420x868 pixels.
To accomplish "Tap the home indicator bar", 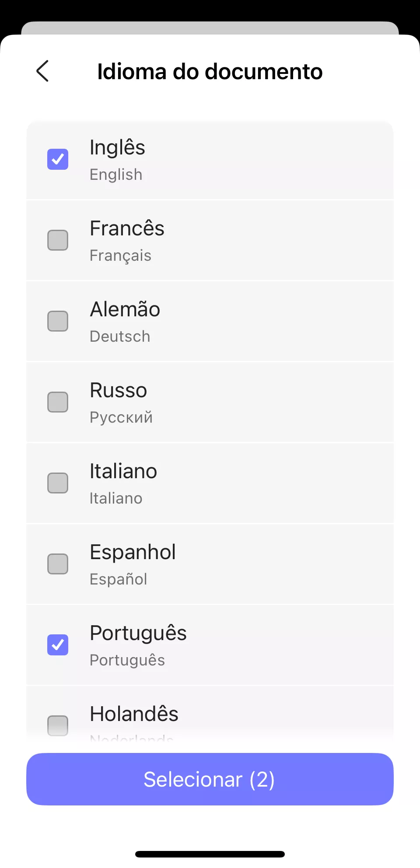I will [x=210, y=854].
